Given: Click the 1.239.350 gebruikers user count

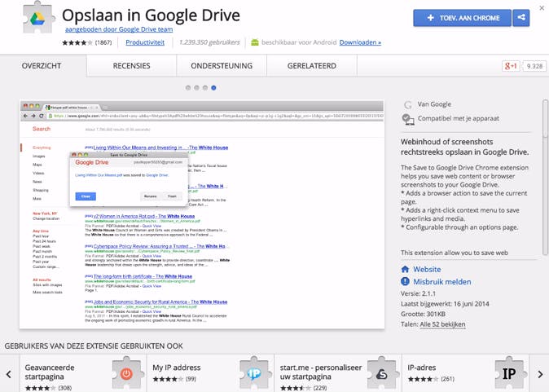Looking at the screenshot, I should click(x=209, y=42).
